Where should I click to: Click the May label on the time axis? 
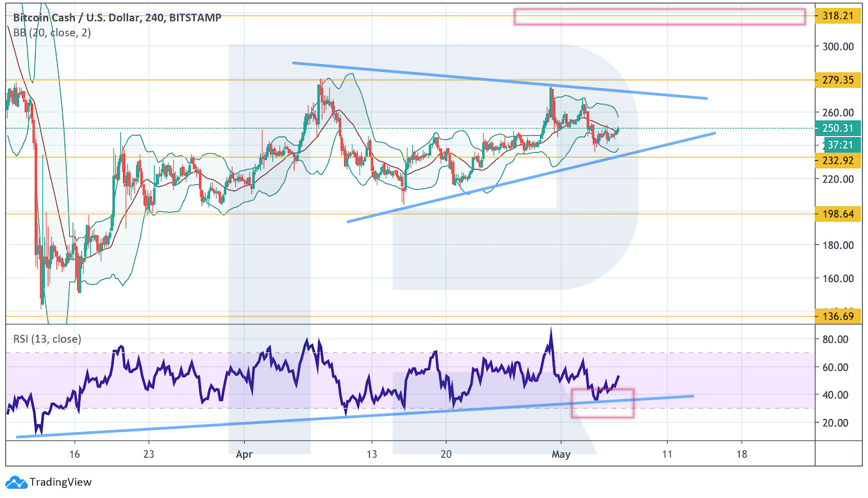pos(561,454)
